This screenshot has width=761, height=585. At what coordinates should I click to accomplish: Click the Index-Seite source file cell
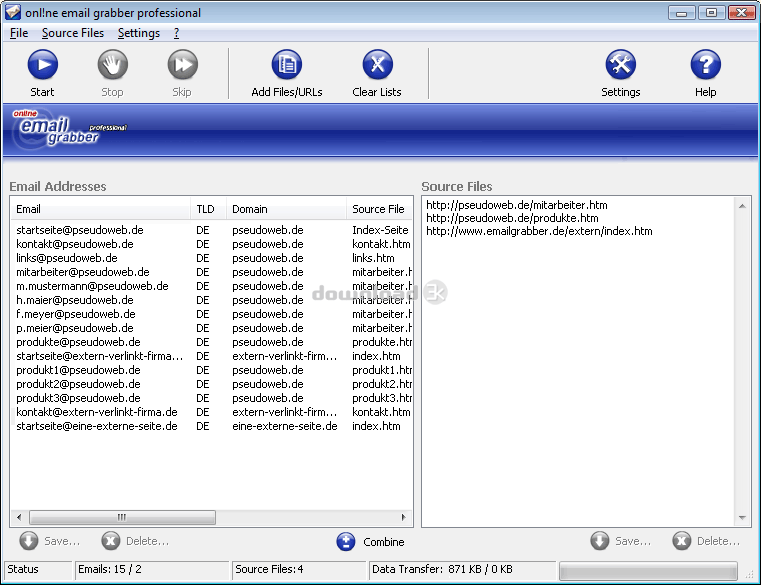click(380, 230)
